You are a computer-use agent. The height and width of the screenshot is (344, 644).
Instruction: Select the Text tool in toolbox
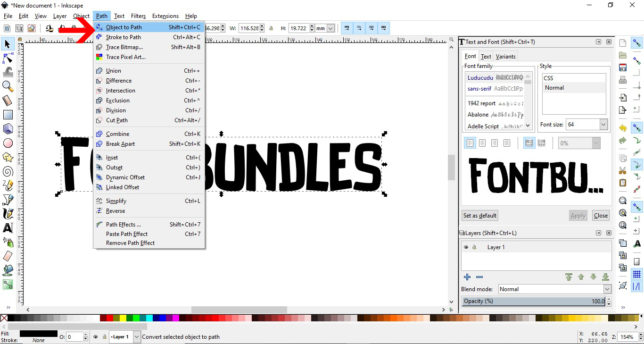(x=8, y=227)
